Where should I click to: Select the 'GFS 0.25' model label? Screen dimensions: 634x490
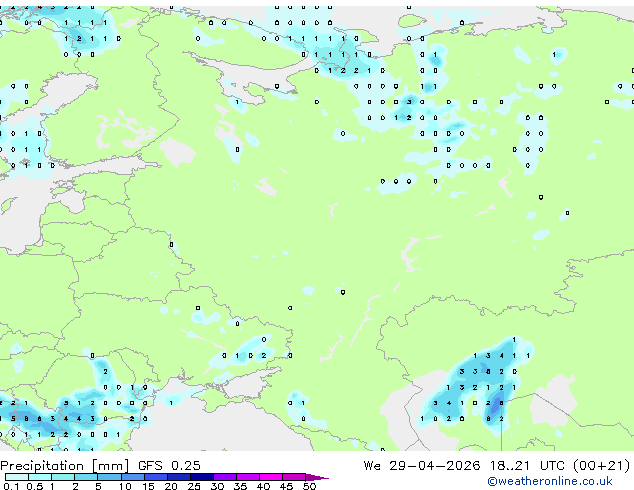pos(169,466)
